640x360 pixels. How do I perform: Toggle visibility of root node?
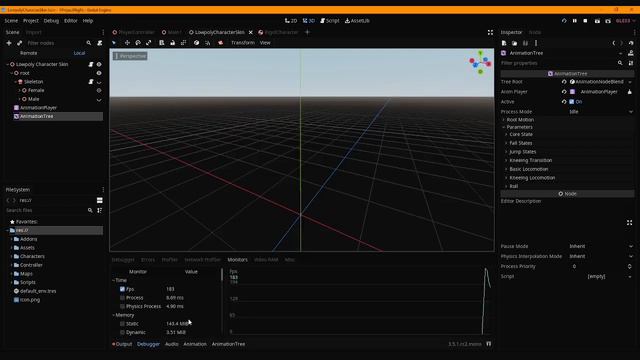99,73
